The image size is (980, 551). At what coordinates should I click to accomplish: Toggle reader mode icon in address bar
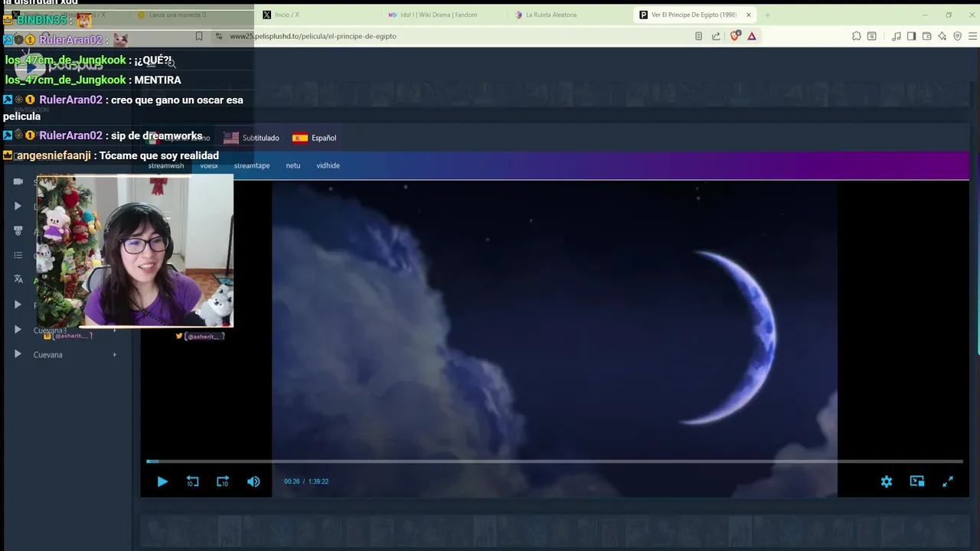click(698, 36)
